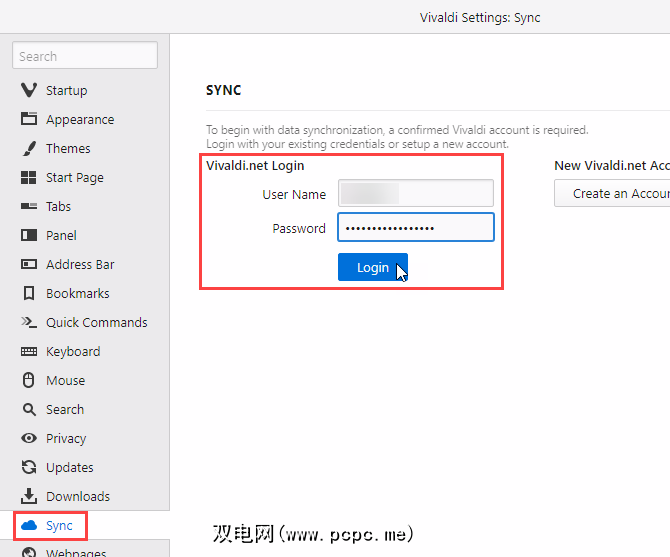Select Mouse settings label
The image size is (670, 557).
point(65,381)
